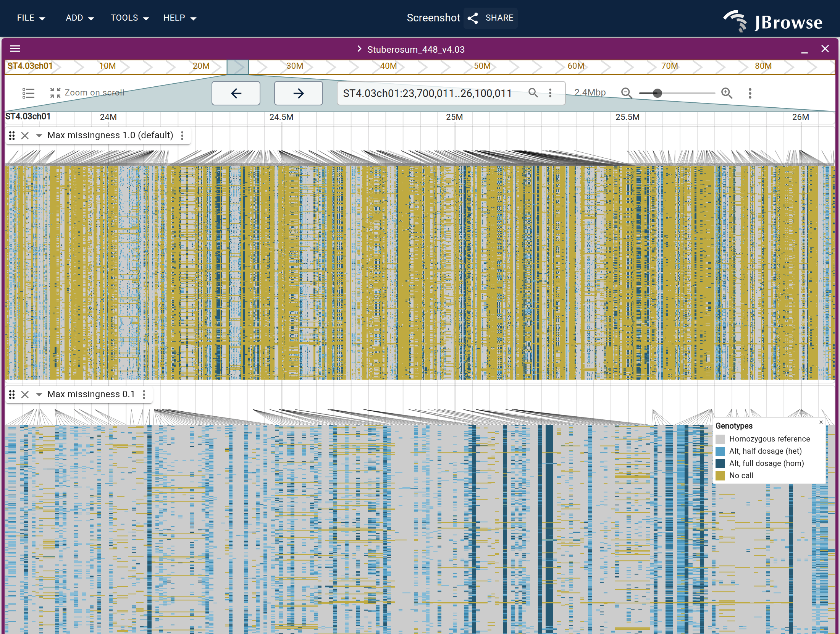Collapse the Max missingness 0.1 track

39,395
